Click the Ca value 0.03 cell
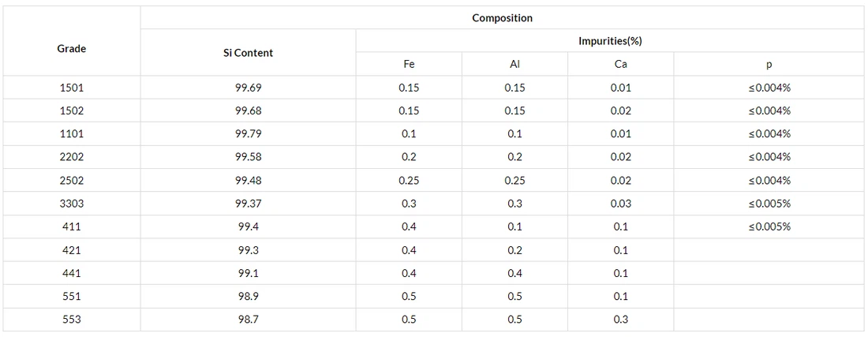 [620, 204]
